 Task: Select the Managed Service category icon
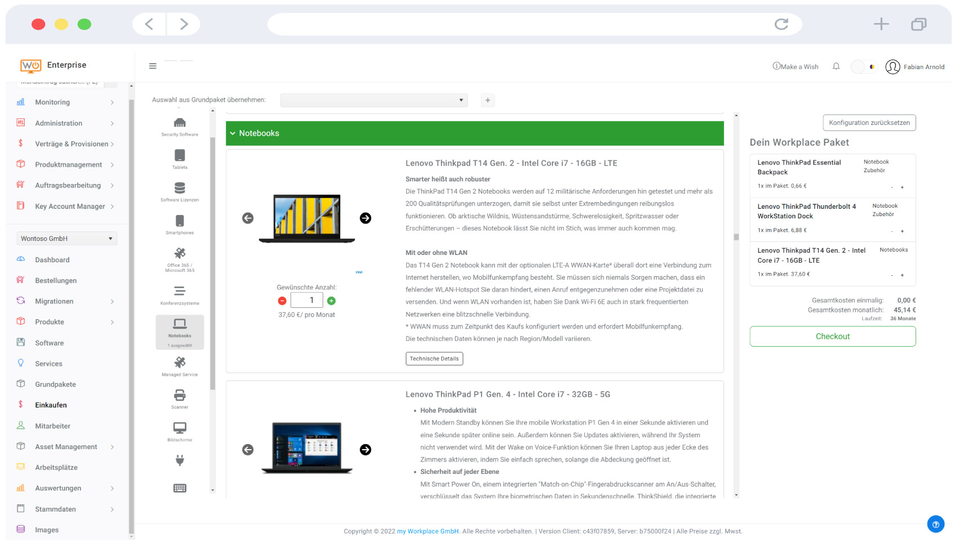click(x=180, y=363)
